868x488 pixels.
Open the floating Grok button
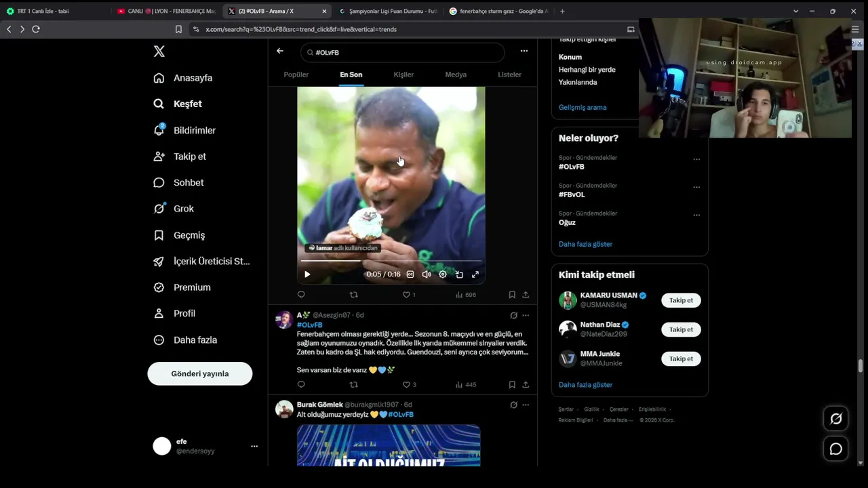coord(836,419)
